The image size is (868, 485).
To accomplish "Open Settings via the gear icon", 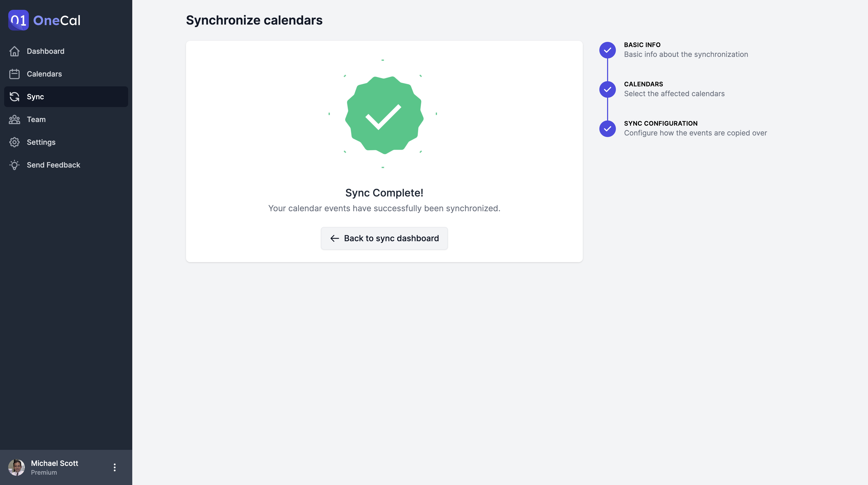I will tap(14, 142).
